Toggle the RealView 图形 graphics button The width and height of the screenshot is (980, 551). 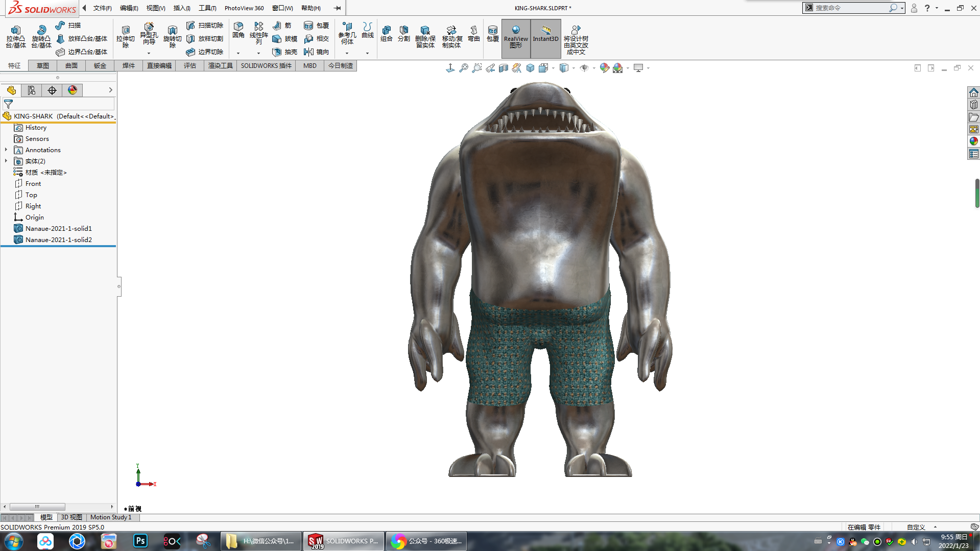click(516, 38)
